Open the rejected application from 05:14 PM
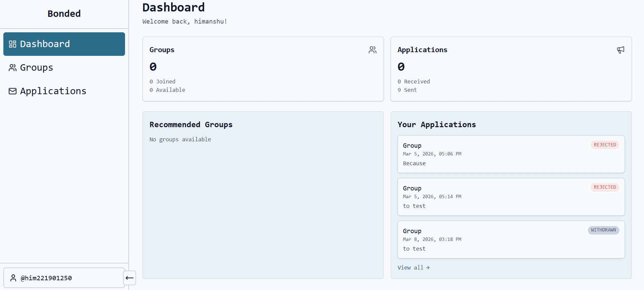The image size is (644, 290). (x=511, y=197)
